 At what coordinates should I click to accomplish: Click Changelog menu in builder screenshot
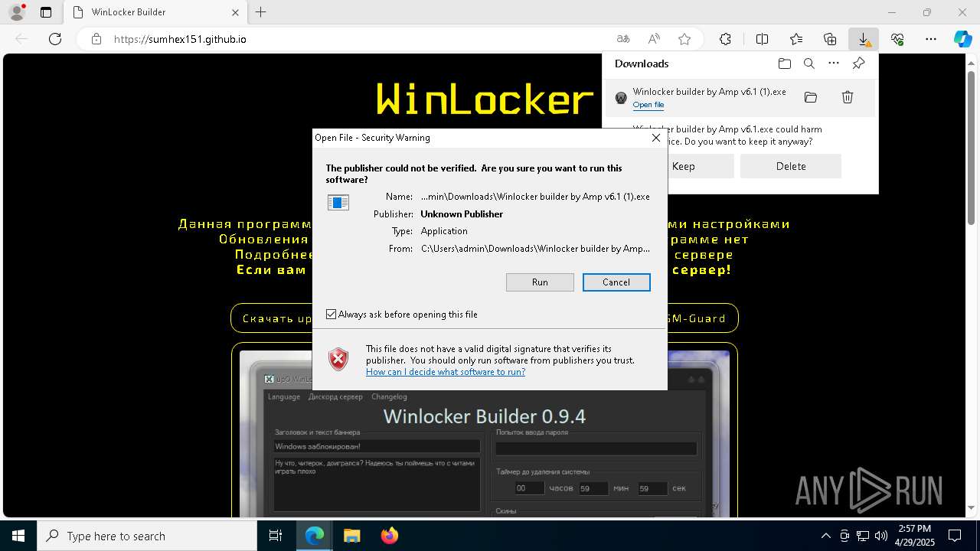(x=389, y=396)
